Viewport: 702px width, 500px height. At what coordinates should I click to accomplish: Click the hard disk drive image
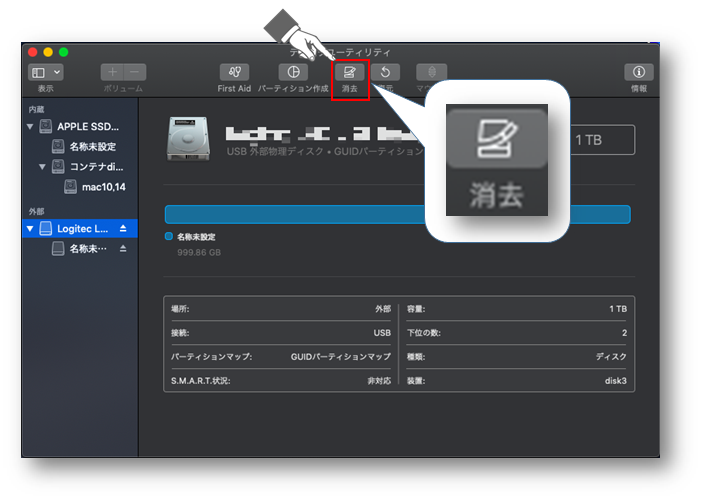(188, 138)
